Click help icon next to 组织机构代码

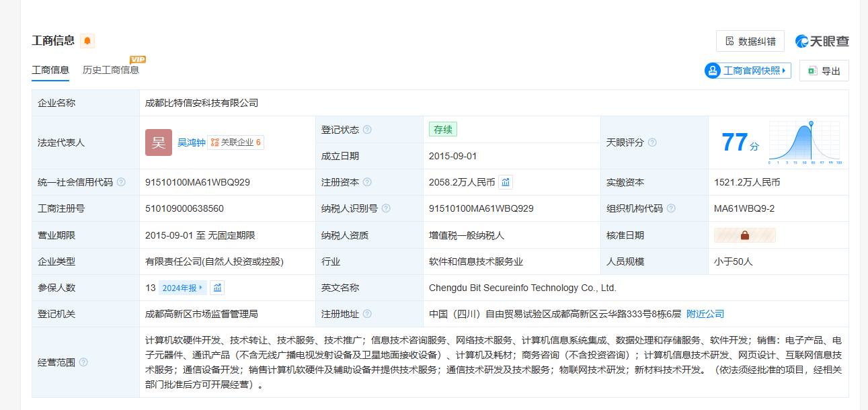(x=671, y=208)
